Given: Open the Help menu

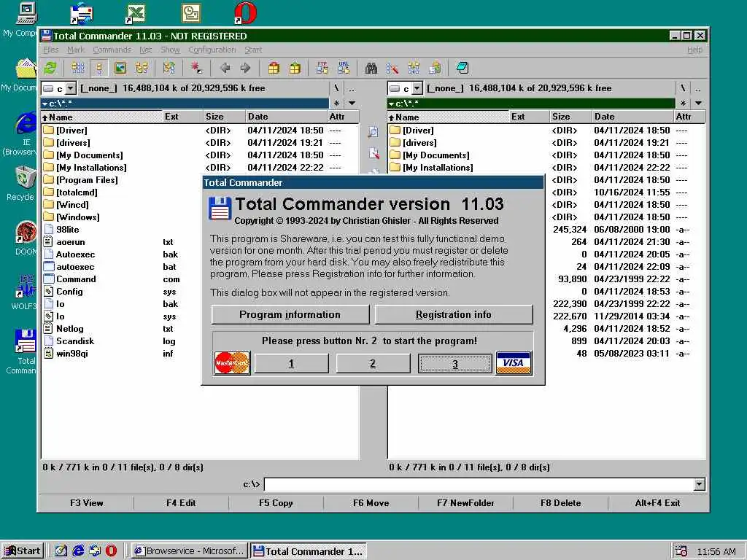Looking at the screenshot, I should pos(694,50).
